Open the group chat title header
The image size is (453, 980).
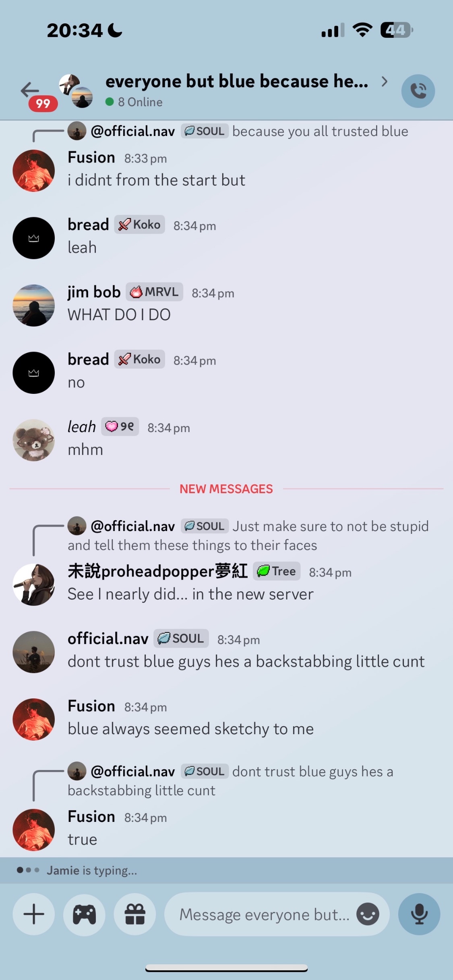pos(237,81)
